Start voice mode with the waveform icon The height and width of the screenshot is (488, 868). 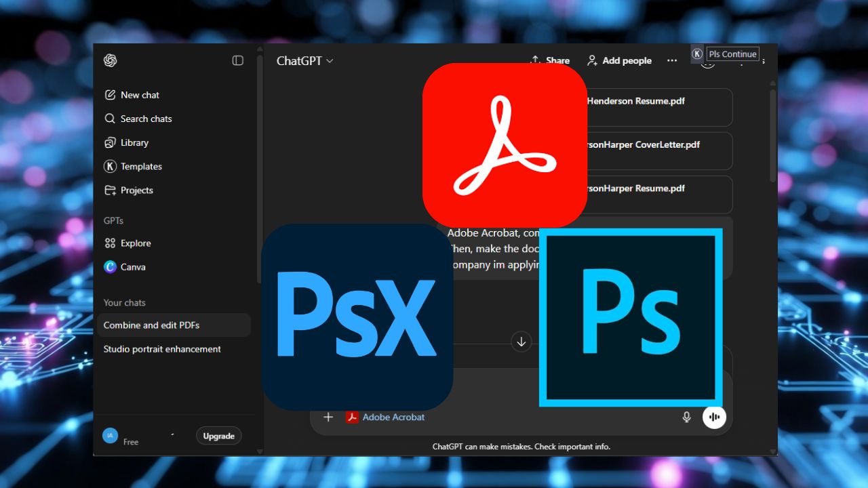[714, 417]
